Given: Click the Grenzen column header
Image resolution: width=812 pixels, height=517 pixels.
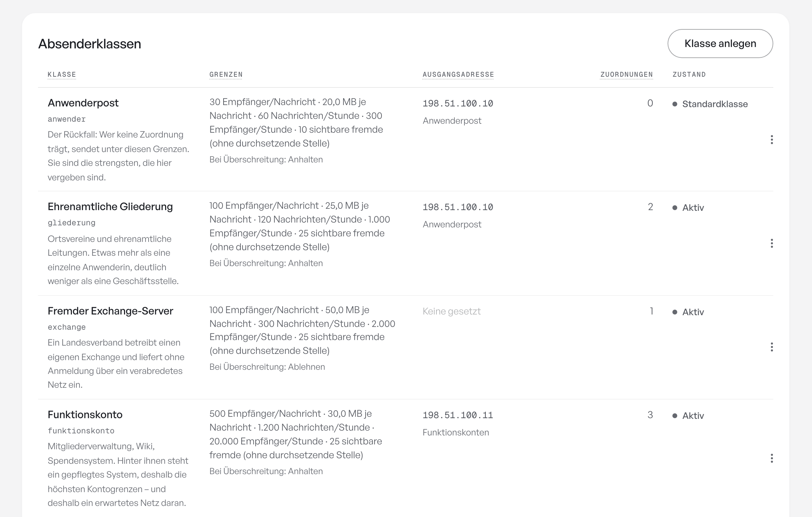Looking at the screenshot, I should (226, 74).
